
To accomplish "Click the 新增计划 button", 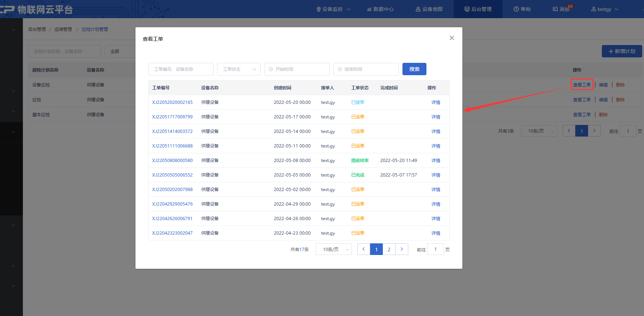I will (622, 51).
